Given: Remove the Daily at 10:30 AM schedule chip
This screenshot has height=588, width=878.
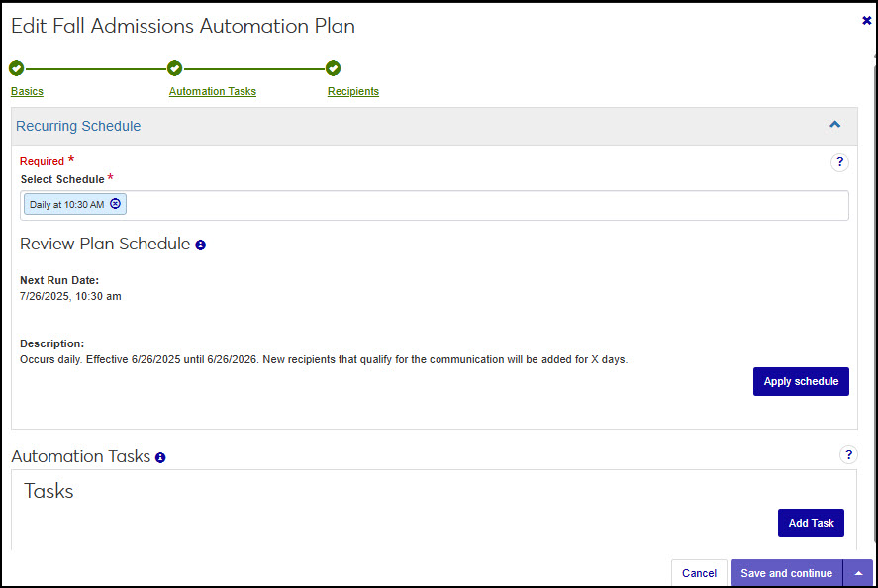Looking at the screenshot, I should coord(115,204).
